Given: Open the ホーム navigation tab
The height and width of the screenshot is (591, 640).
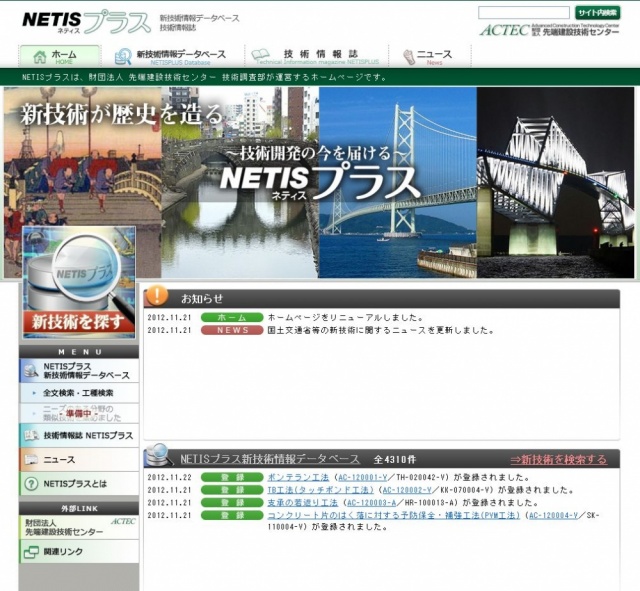Looking at the screenshot, I should pos(61,56).
